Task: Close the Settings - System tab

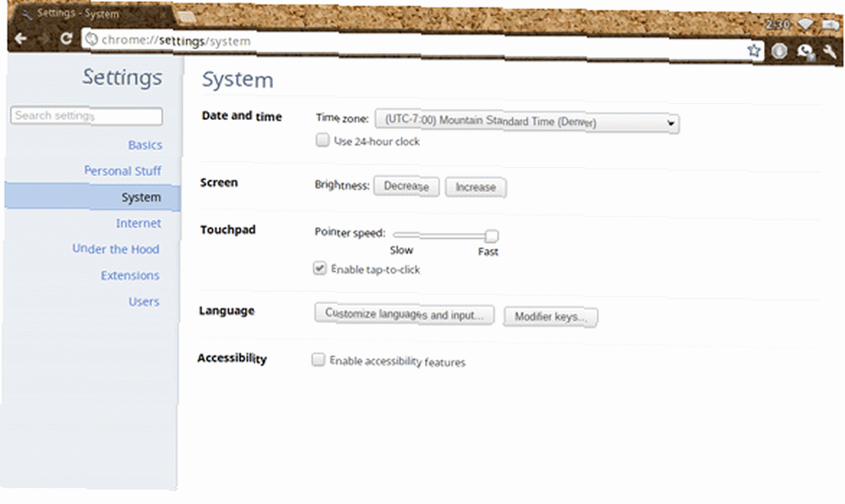Action: pos(163,16)
